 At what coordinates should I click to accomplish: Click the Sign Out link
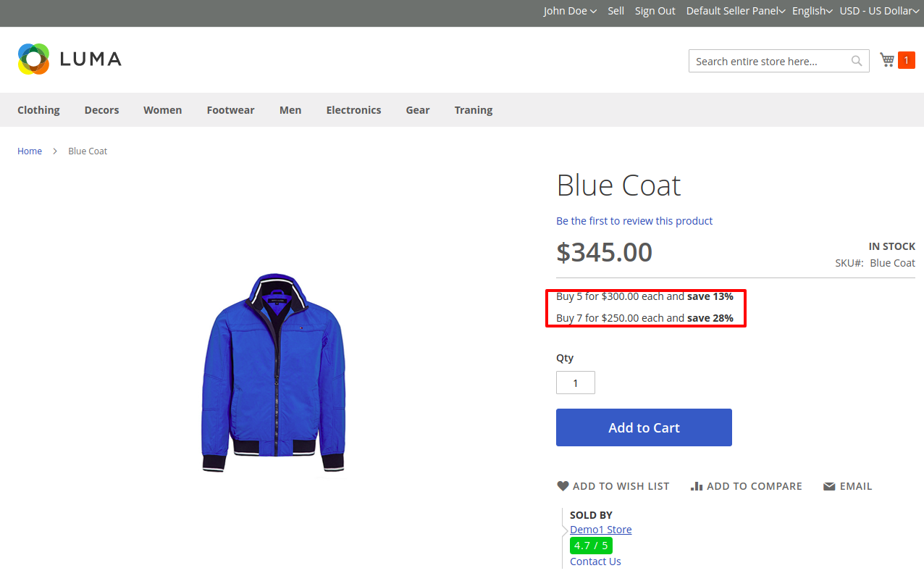pos(655,11)
